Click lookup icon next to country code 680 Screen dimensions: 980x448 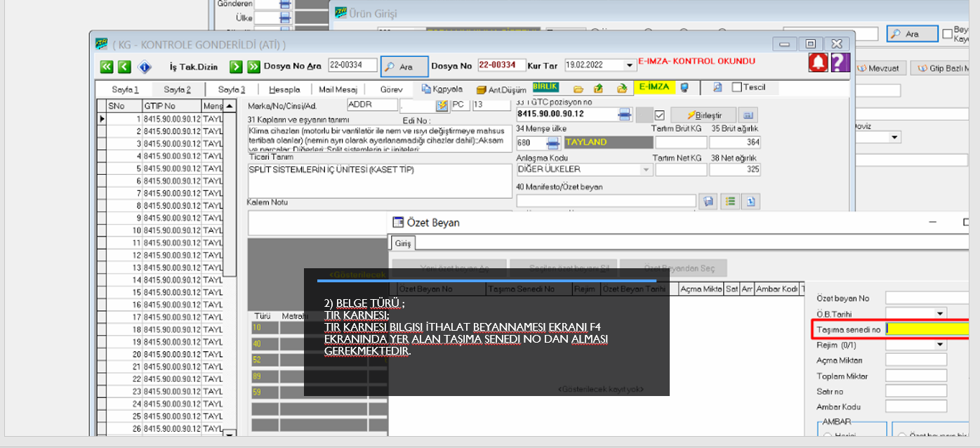(x=553, y=143)
